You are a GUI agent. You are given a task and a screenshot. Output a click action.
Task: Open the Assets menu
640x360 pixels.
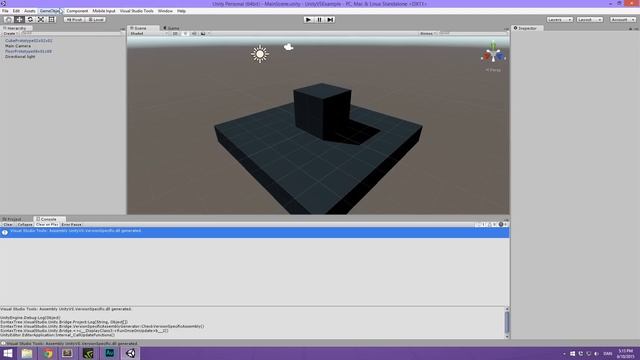[30, 11]
